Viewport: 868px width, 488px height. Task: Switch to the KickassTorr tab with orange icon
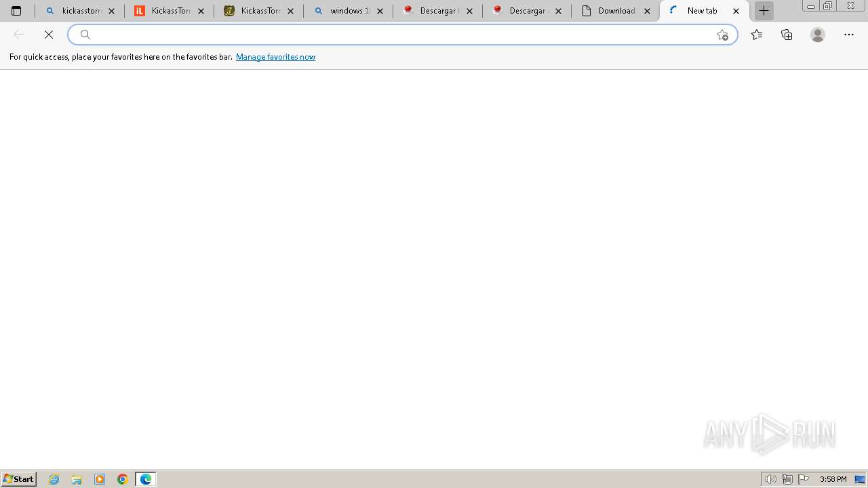pos(169,11)
